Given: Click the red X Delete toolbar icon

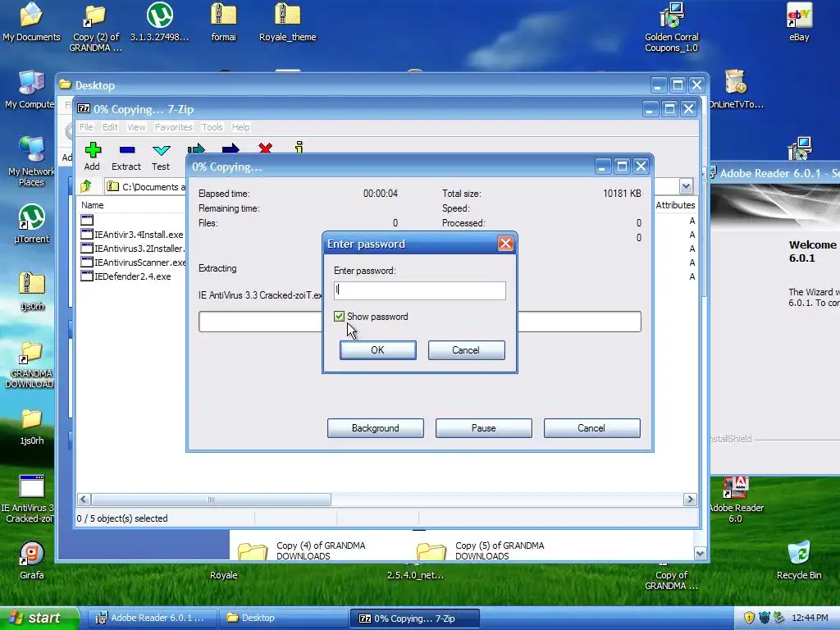Looking at the screenshot, I should [x=265, y=148].
